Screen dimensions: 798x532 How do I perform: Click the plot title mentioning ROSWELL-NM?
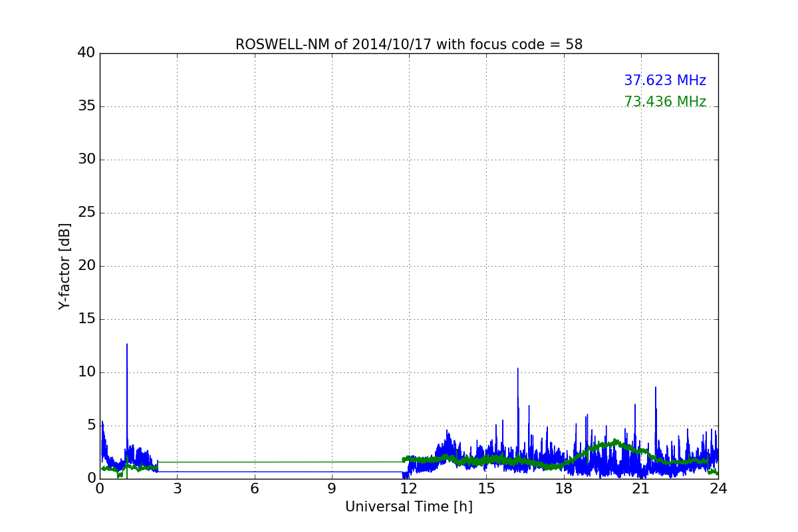tap(409, 45)
